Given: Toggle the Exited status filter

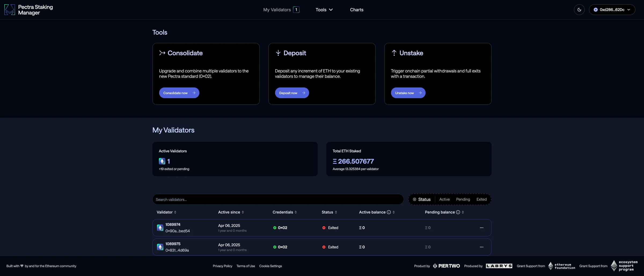Looking at the screenshot, I should coord(481,199).
